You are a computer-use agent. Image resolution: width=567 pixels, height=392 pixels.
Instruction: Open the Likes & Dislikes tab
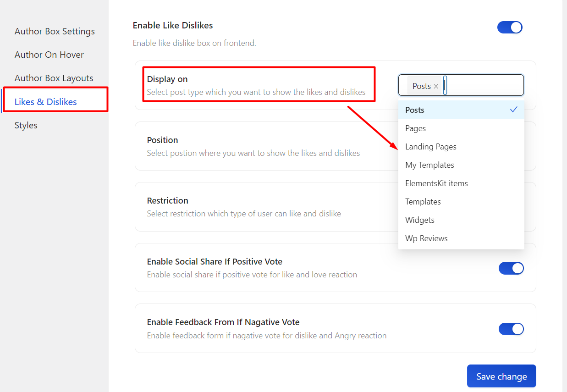45,102
